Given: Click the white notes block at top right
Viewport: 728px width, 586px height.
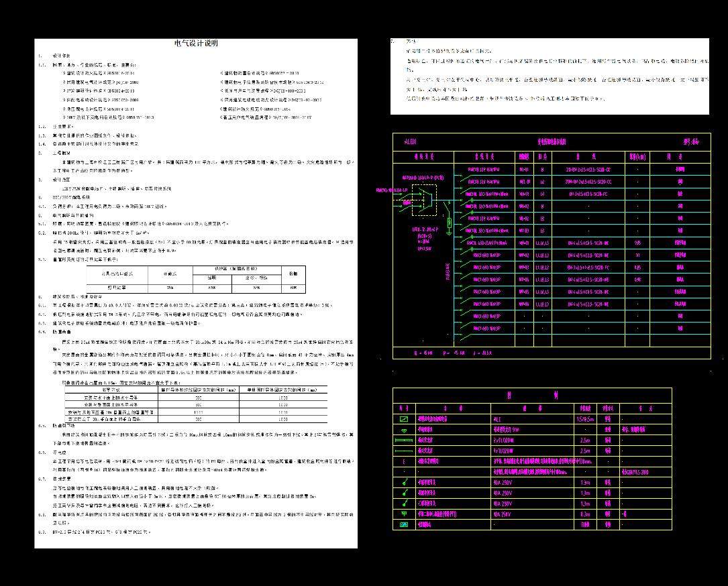Looking at the screenshot, I should coord(549,76).
